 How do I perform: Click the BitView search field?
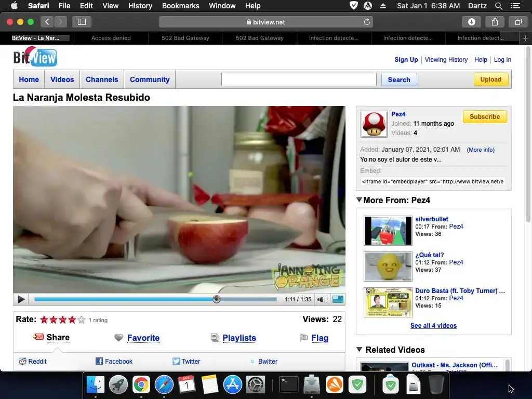click(x=299, y=79)
